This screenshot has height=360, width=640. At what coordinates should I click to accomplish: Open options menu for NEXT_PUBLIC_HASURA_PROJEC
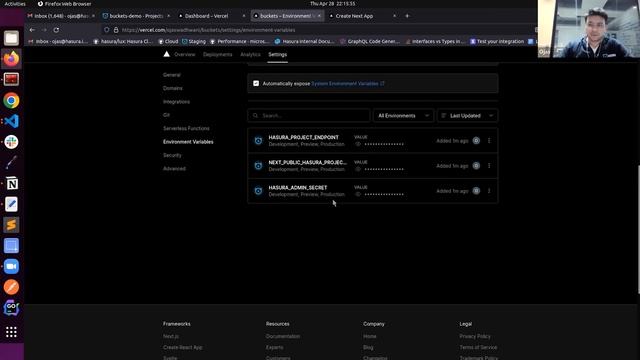click(489, 166)
